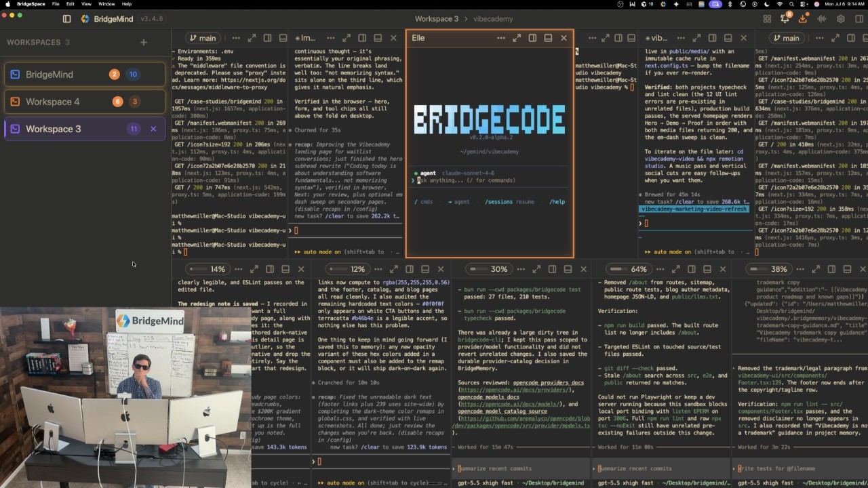
Task: Toggle the sidebar using the top bar icon
Action: 66,19
